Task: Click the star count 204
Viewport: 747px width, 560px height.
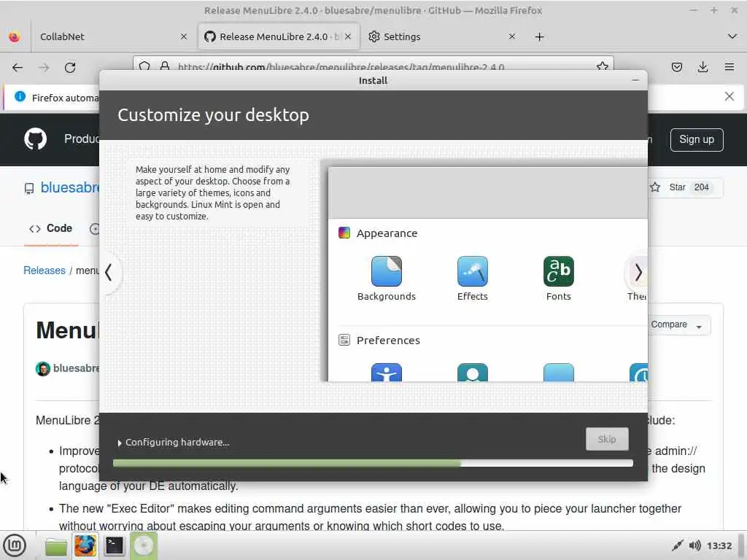Action: [x=701, y=187]
